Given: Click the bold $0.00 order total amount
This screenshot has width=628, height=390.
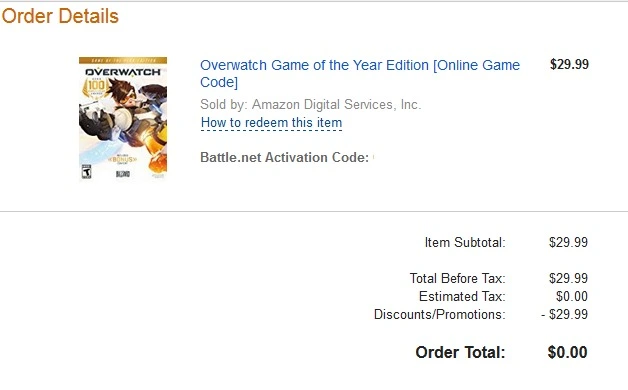Looking at the screenshot, I should coord(567,352).
